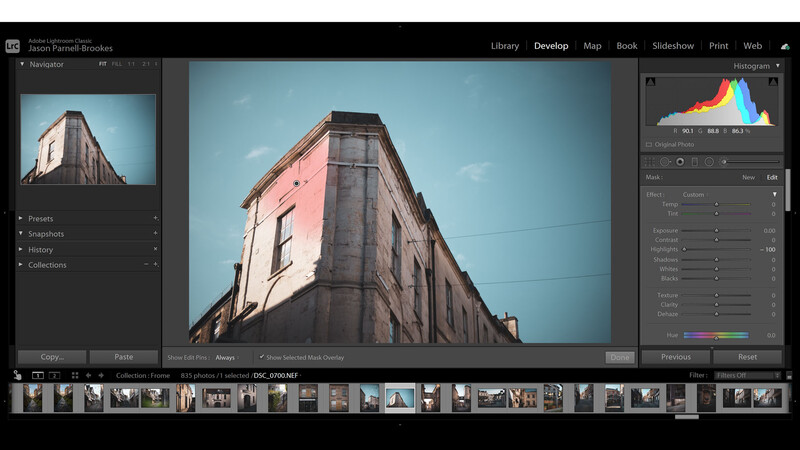Viewport: 800px width, 450px height.
Task: Click the Collections plus icon
Action: (156, 264)
